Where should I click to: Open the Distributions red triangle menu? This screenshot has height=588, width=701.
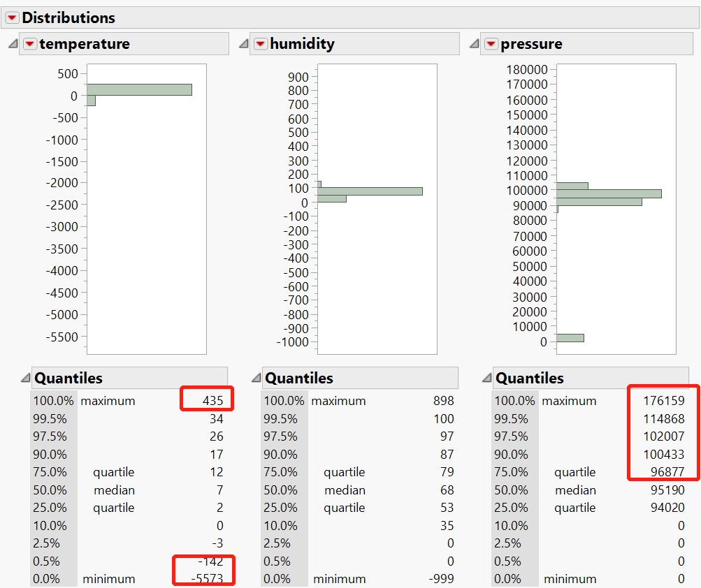tap(12, 18)
